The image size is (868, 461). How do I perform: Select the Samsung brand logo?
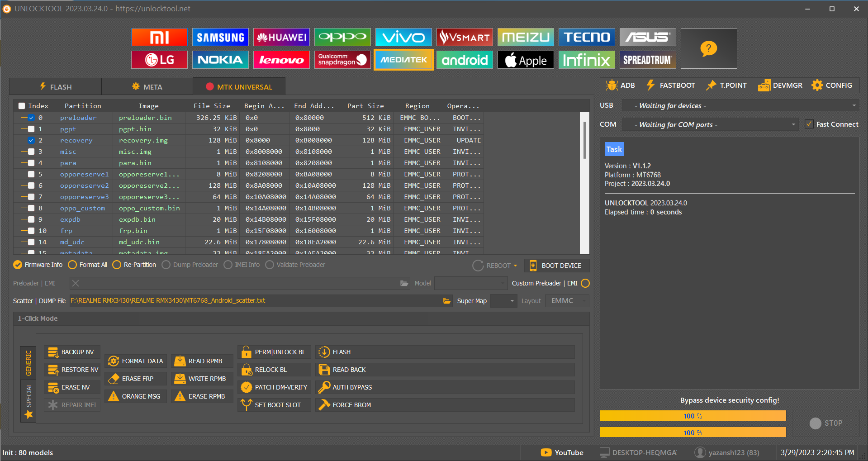click(x=220, y=37)
